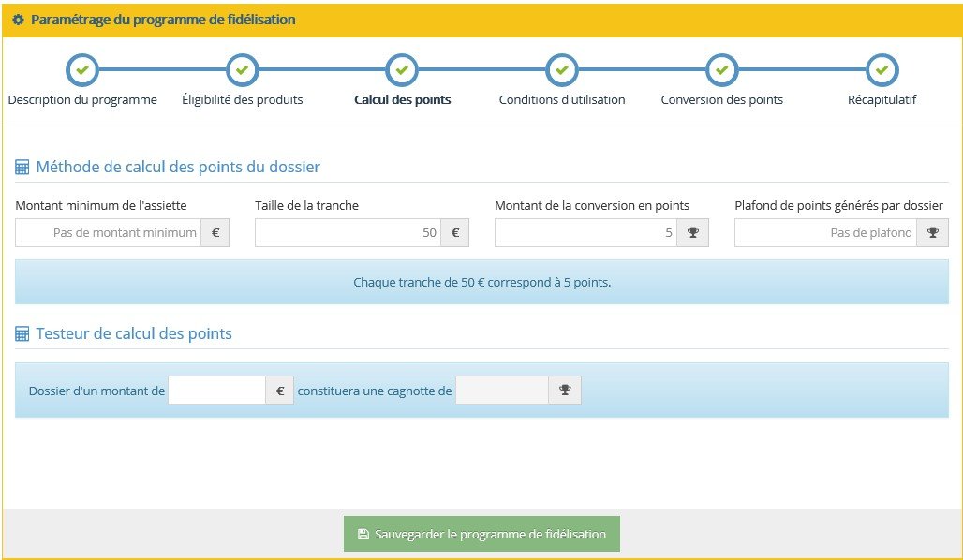Go to Conditions d'utilisation step label
The image size is (963, 560).
point(562,99)
